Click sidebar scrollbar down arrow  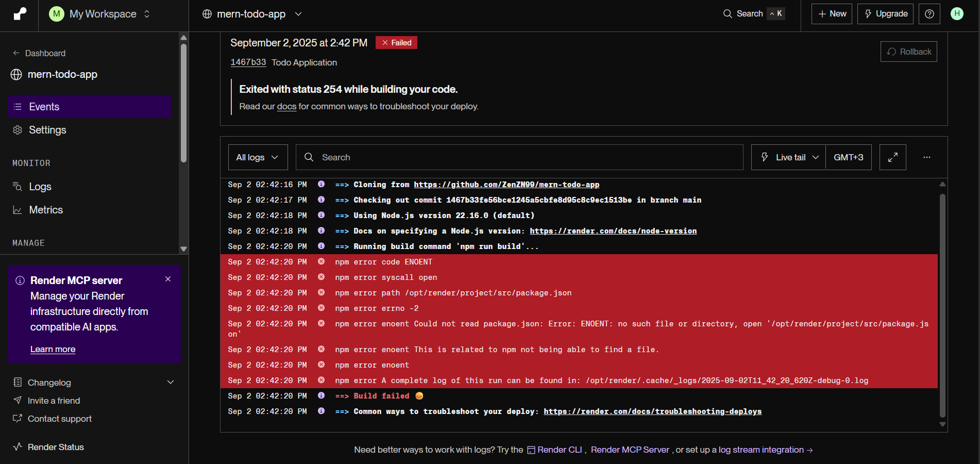coord(183,249)
